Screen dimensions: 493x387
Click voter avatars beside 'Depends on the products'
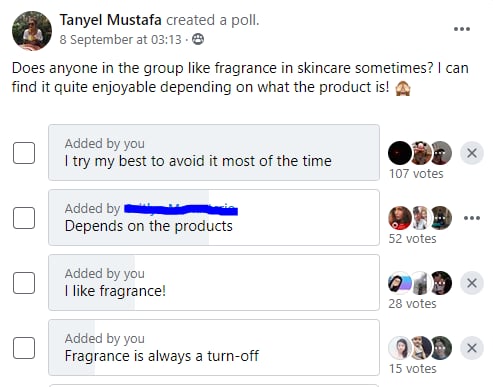(420, 218)
